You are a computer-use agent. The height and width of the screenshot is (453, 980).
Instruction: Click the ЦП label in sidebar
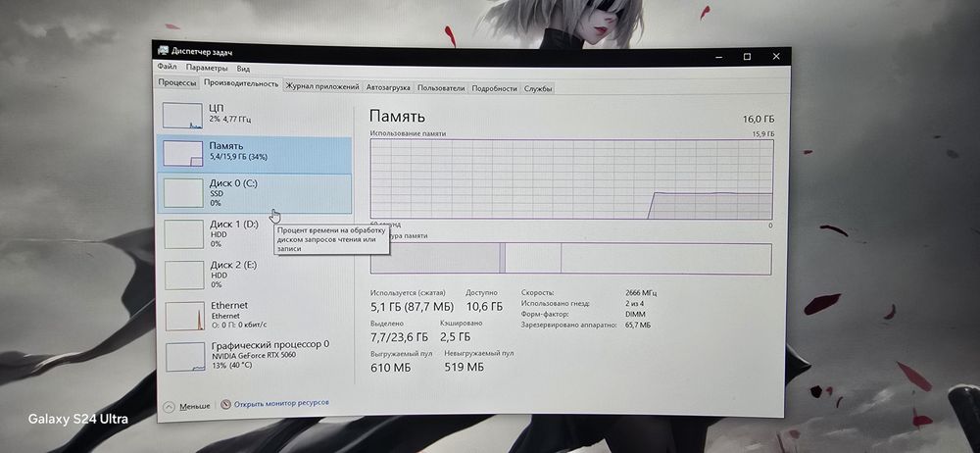tap(217, 108)
